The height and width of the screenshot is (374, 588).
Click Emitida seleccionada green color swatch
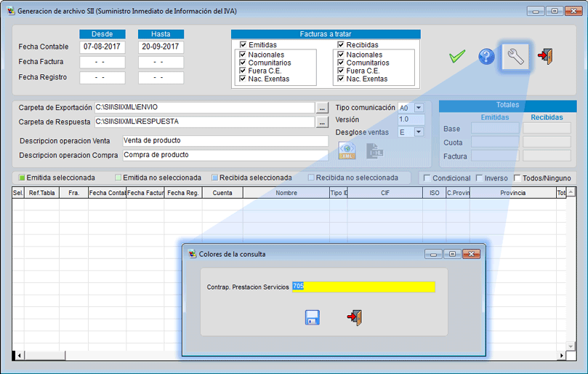pyautogui.click(x=22, y=178)
